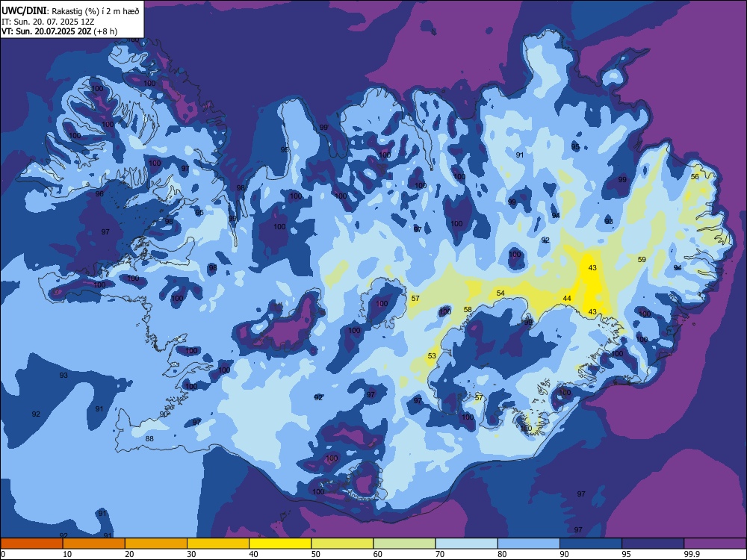Select the 20–30 amber legend swatch
The image size is (747, 560).
(156, 544)
